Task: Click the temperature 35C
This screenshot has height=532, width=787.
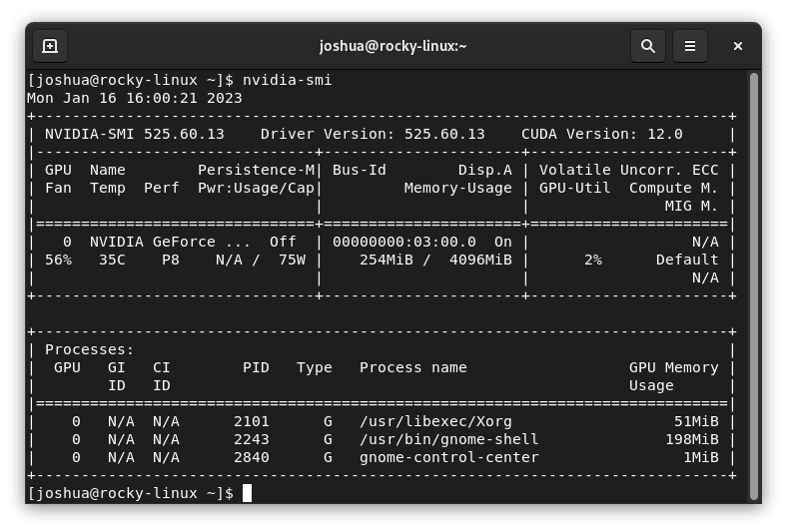Action: (112, 260)
